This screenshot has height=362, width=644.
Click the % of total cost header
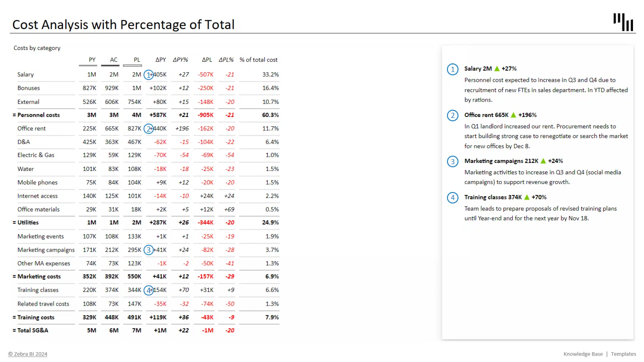pos(258,60)
